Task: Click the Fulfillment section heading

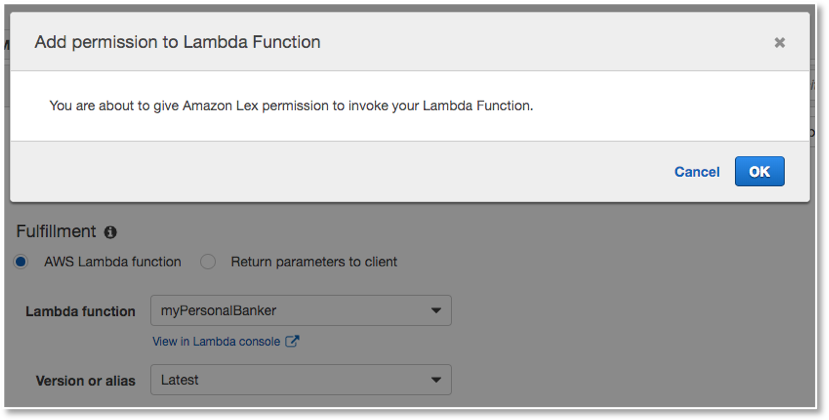Action: tap(56, 232)
